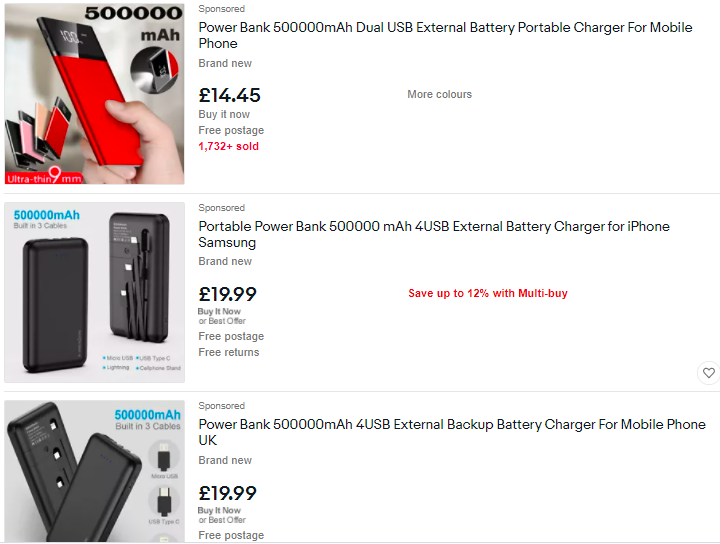Click Save up to 12% with Multi-buy
Viewport: 720px width, 544px height.
[487, 294]
